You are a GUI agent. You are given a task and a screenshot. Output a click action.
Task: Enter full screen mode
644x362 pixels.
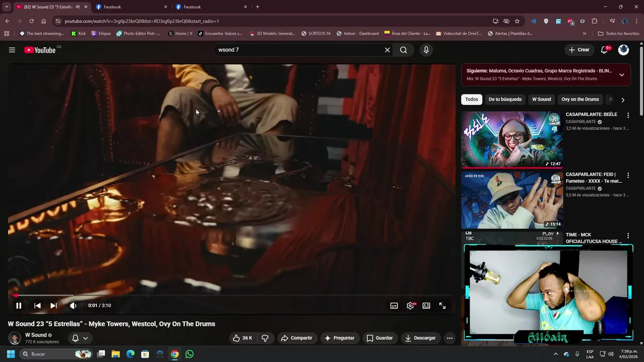pyautogui.click(x=442, y=306)
